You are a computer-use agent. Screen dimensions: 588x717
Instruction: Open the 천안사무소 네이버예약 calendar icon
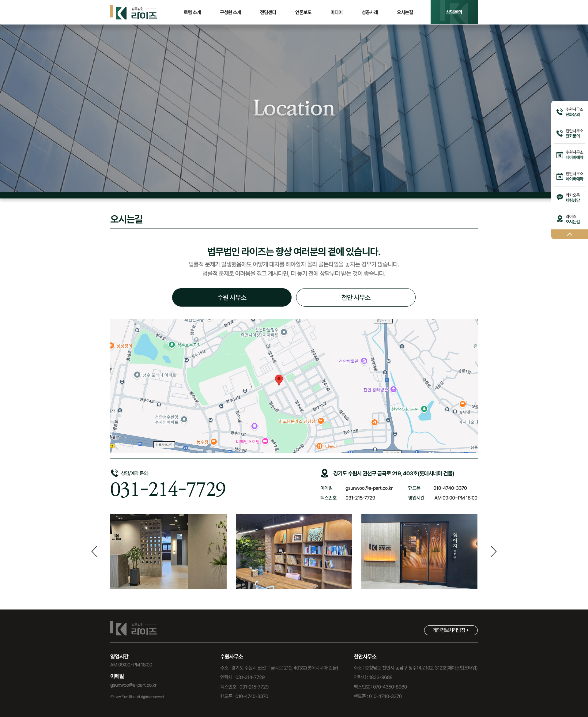[560, 176]
